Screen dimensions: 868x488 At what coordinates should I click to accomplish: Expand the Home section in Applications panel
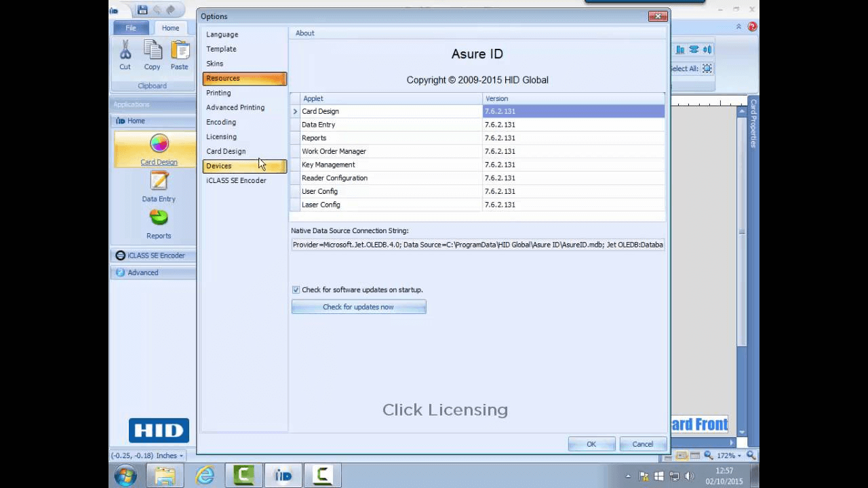tap(153, 121)
